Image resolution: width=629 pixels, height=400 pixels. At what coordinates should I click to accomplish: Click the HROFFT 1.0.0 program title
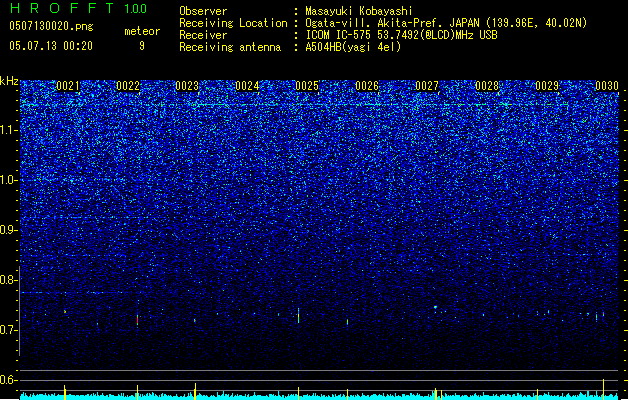79,8
